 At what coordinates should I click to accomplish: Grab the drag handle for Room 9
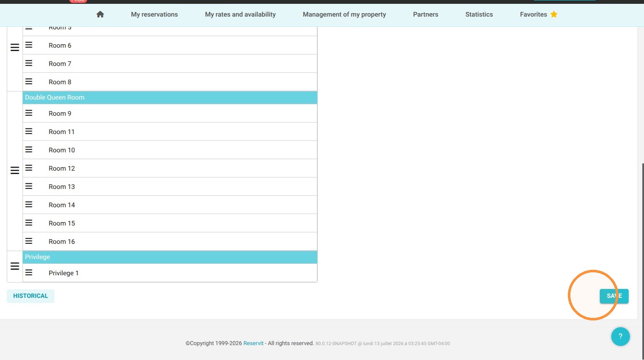click(29, 113)
